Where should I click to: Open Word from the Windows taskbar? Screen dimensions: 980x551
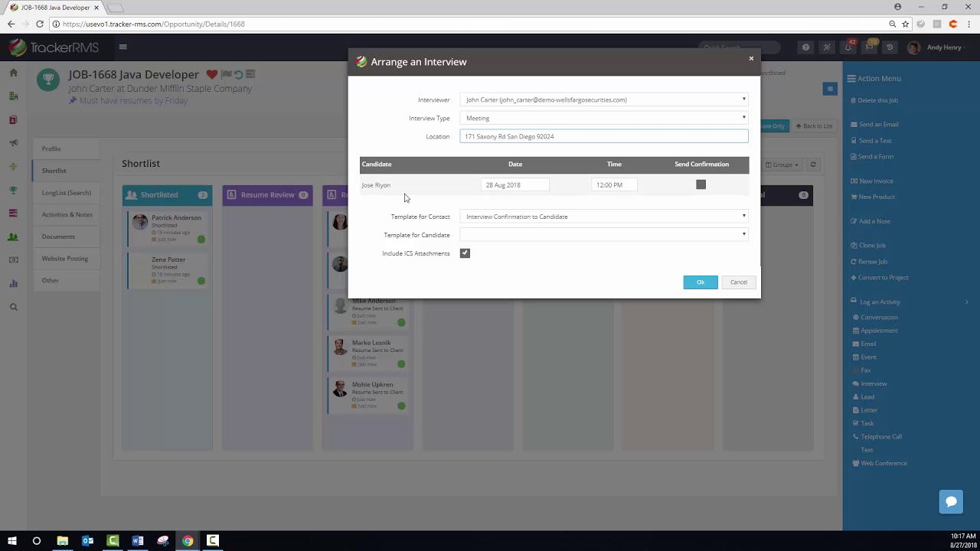(x=138, y=541)
